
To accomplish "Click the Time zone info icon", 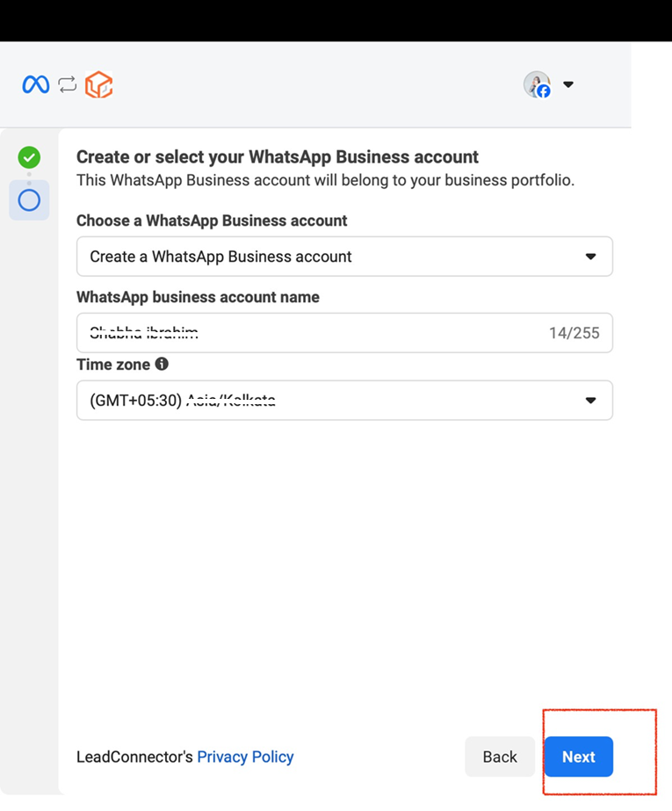I will point(162,364).
